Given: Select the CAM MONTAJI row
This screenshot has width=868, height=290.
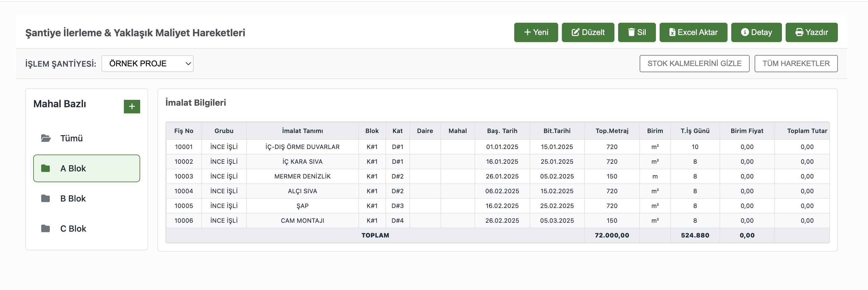Looking at the screenshot, I should pos(302,221).
